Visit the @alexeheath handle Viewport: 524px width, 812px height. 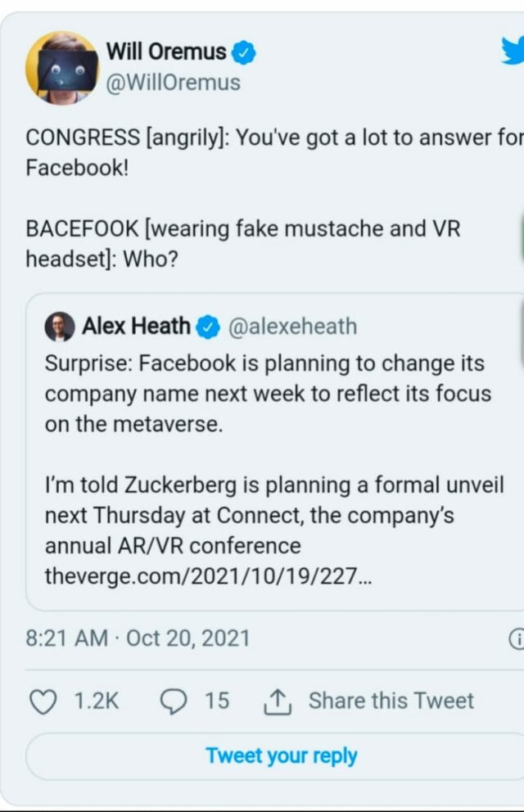[292, 327]
